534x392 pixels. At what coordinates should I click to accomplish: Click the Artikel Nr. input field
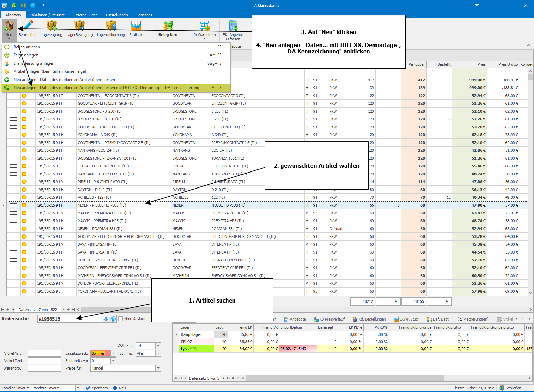tap(44, 353)
